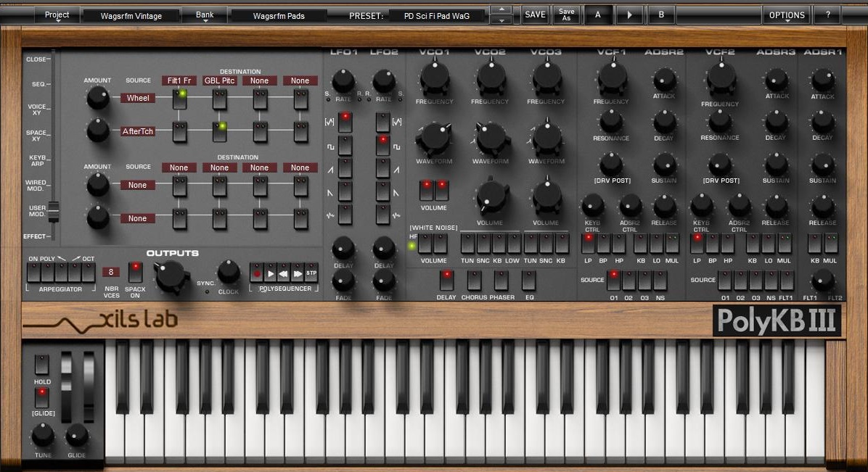Click the Wagsrfm Vintage project name
The image size is (868, 472).
coord(131,15)
